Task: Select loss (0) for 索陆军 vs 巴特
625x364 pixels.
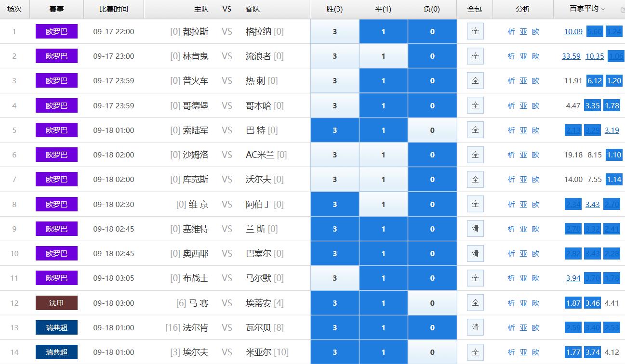Action: (x=432, y=130)
